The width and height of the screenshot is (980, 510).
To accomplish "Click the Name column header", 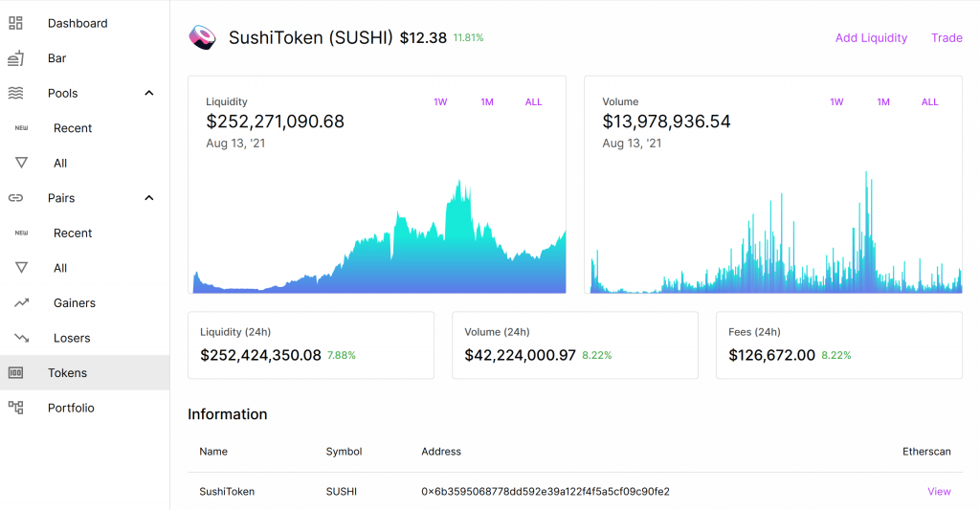I will pos(213,452).
